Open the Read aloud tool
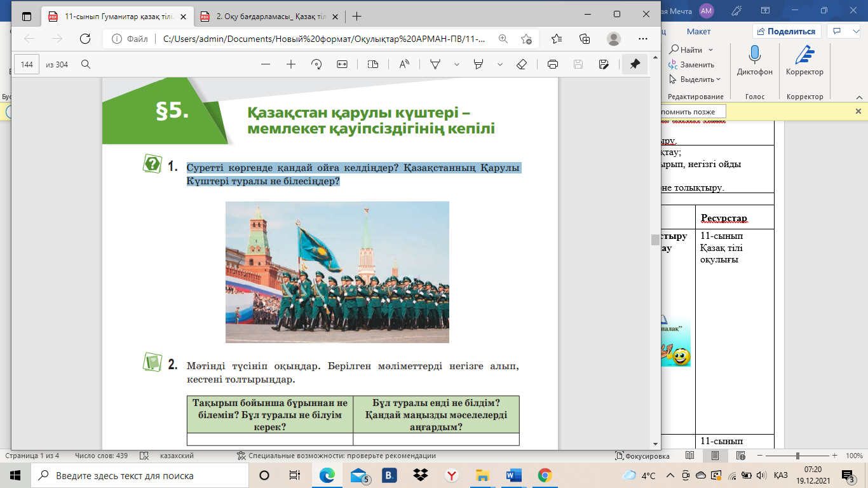This screenshot has height=488, width=868. pyautogui.click(x=404, y=64)
